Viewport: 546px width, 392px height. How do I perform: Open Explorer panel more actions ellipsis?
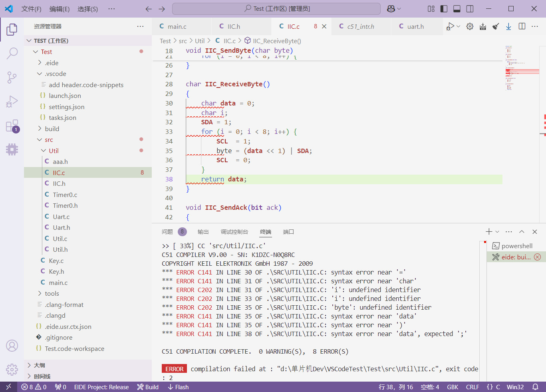(x=140, y=26)
